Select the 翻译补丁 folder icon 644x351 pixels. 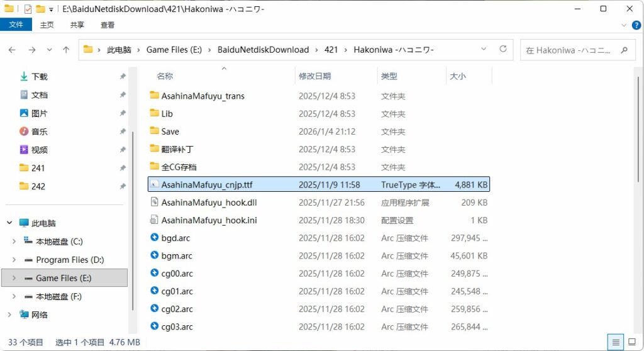pos(155,148)
